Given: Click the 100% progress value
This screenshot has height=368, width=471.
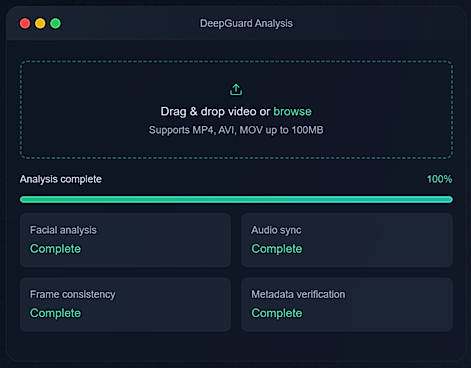Looking at the screenshot, I should 439,179.
